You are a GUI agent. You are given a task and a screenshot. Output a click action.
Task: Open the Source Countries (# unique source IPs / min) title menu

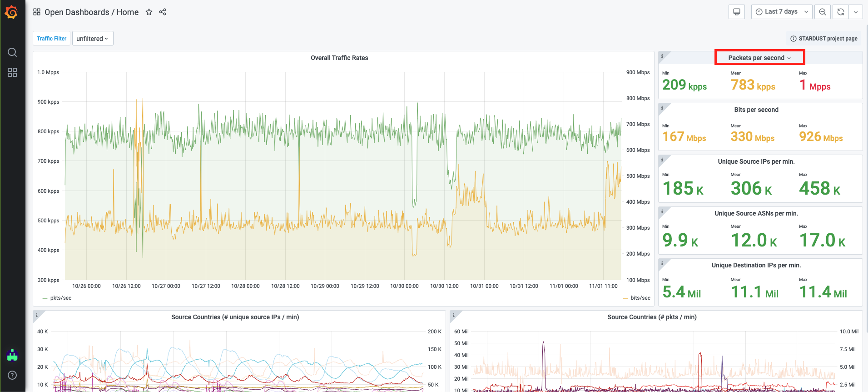pos(235,317)
